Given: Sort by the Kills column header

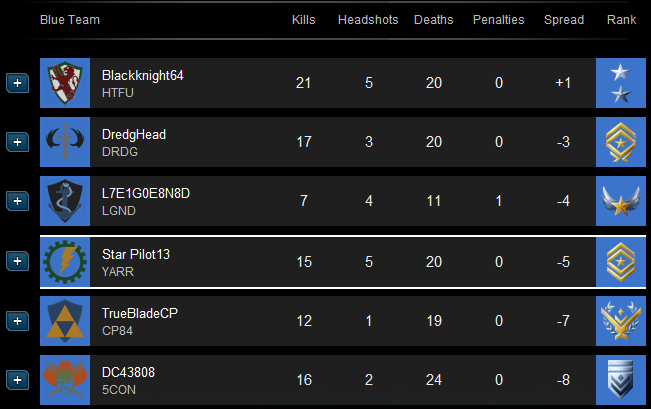Looking at the screenshot, I should tap(304, 20).
